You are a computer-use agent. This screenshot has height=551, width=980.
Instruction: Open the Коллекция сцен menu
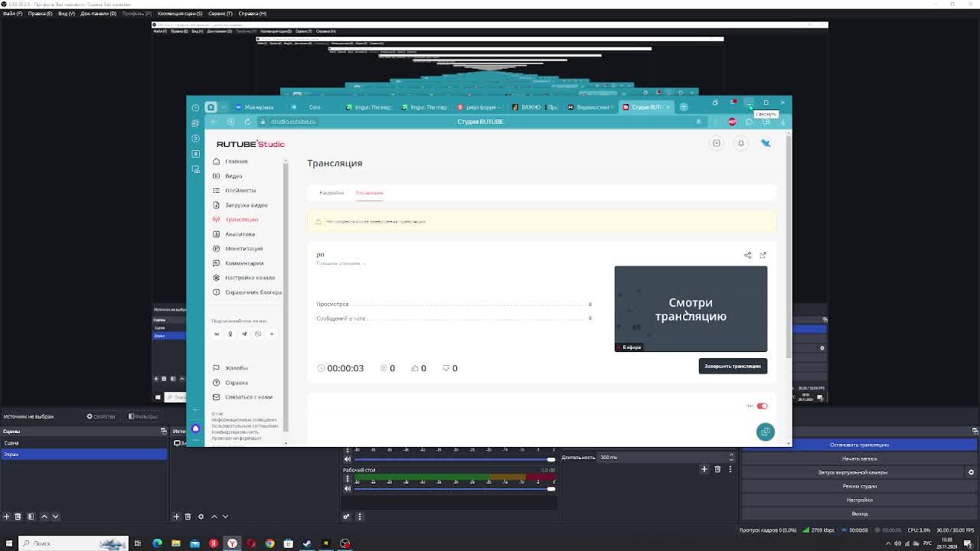point(180,14)
